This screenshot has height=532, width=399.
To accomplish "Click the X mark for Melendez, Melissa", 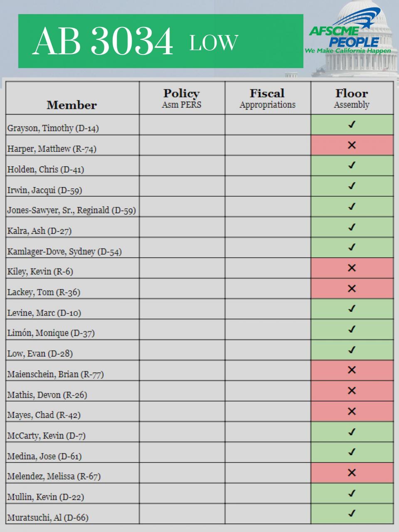I will pyautogui.click(x=352, y=473).
